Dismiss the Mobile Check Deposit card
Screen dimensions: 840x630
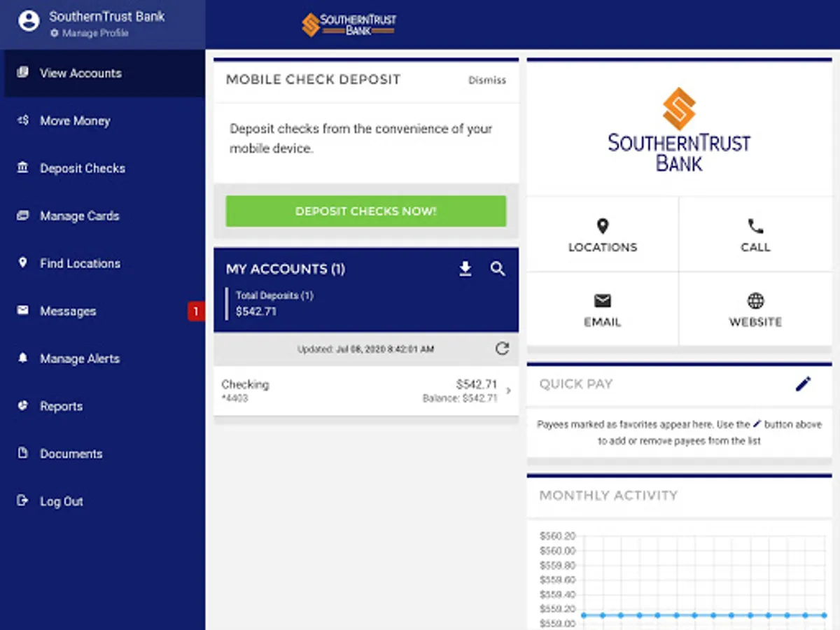[x=487, y=80]
